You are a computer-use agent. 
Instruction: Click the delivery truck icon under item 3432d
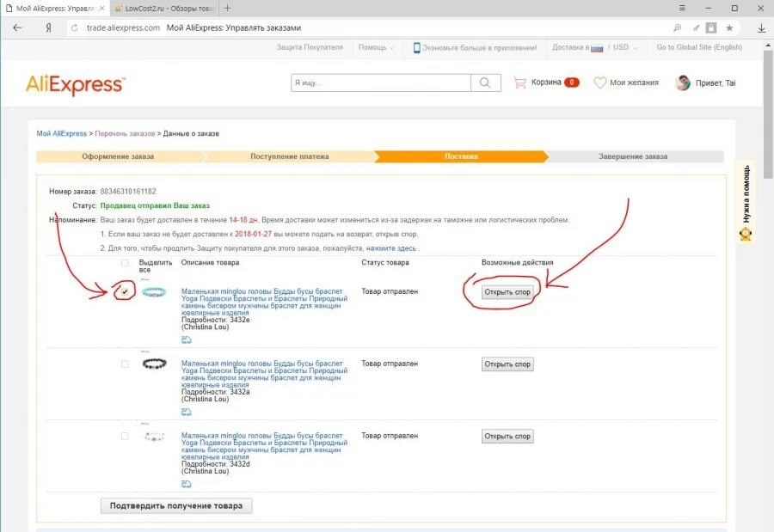pyautogui.click(x=186, y=484)
